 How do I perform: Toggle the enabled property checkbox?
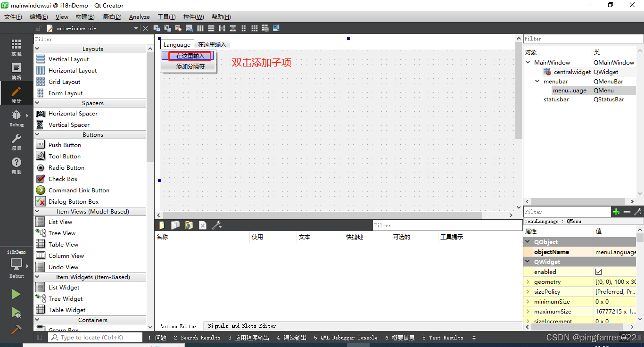599,272
